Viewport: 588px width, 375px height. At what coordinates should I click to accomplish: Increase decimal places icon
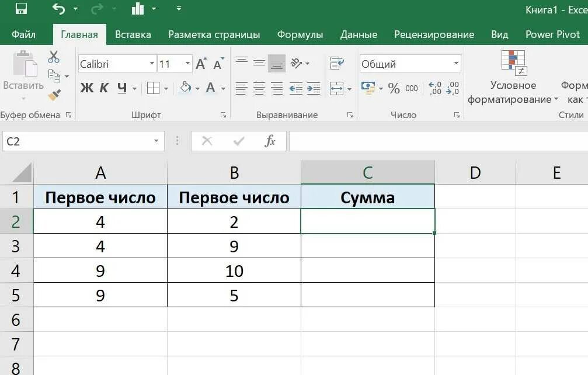tap(435, 88)
